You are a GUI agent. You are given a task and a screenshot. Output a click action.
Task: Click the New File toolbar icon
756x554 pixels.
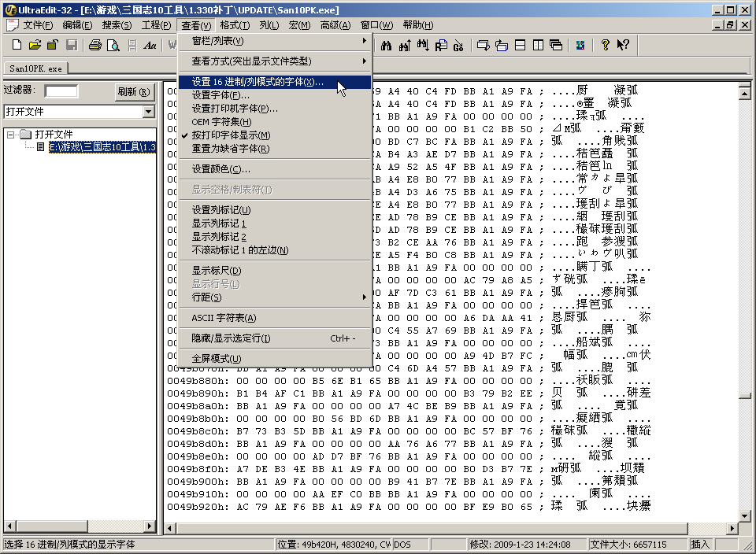pos(17,46)
